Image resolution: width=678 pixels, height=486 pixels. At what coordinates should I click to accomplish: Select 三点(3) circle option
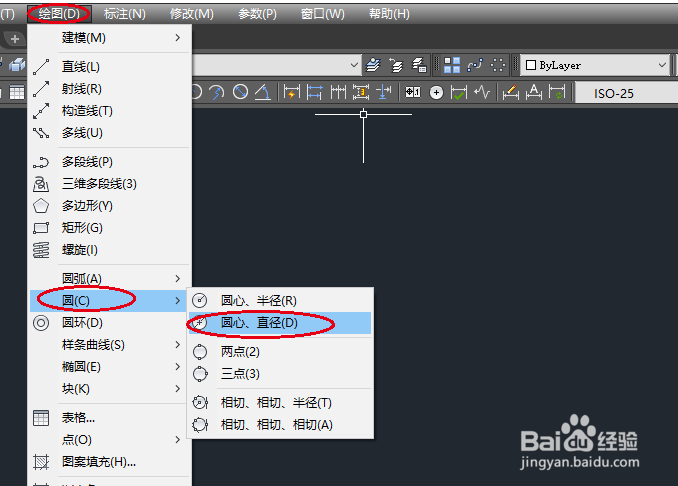pyautogui.click(x=280, y=374)
